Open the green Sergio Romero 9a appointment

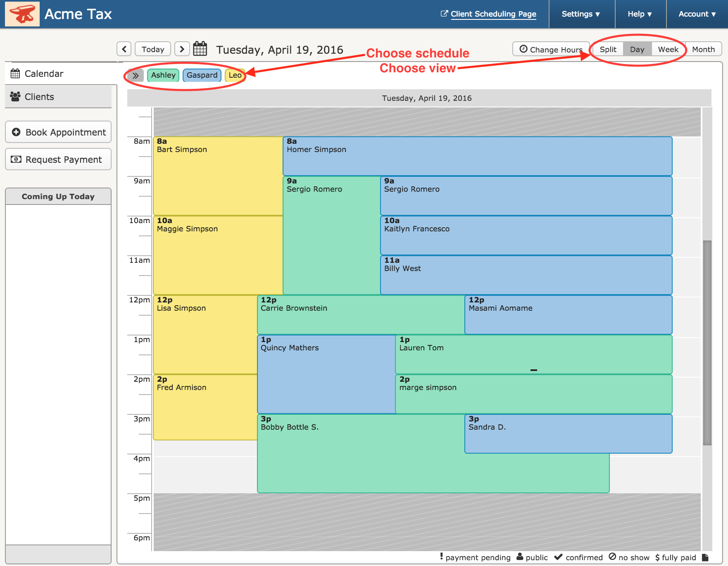332,235
